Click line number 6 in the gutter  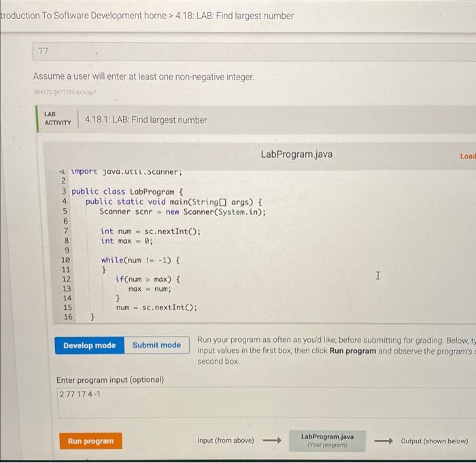(x=65, y=222)
